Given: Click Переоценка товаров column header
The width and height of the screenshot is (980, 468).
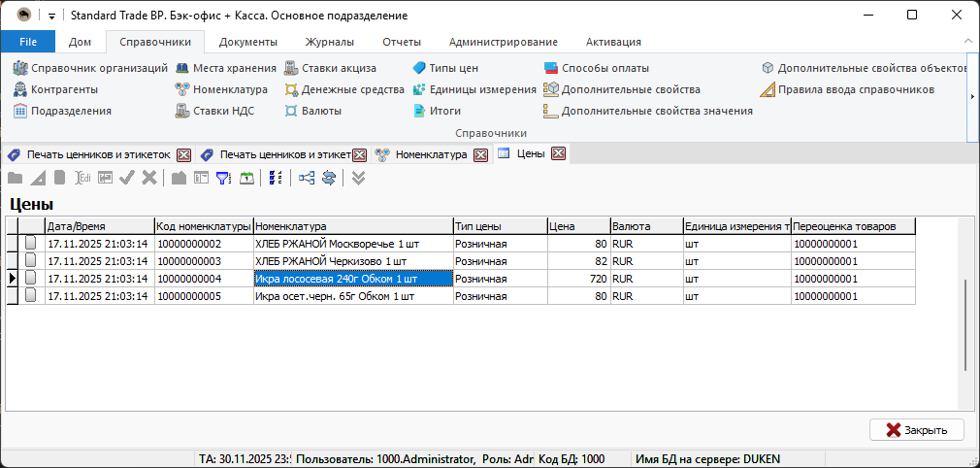Looking at the screenshot, I should [x=853, y=226].
